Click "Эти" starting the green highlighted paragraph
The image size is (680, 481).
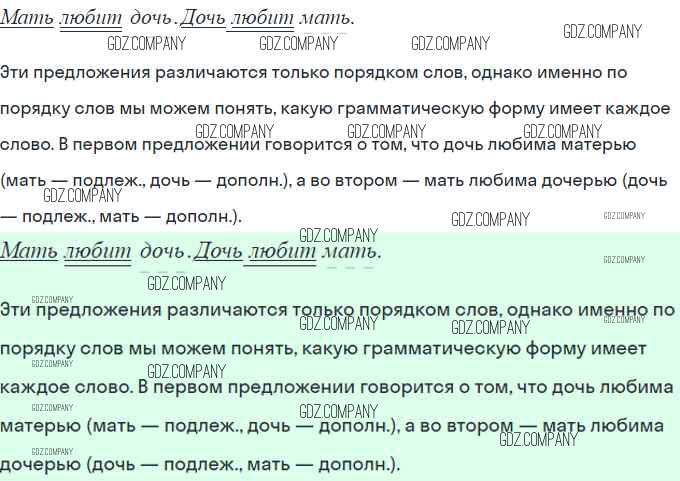tap(15, 310)
